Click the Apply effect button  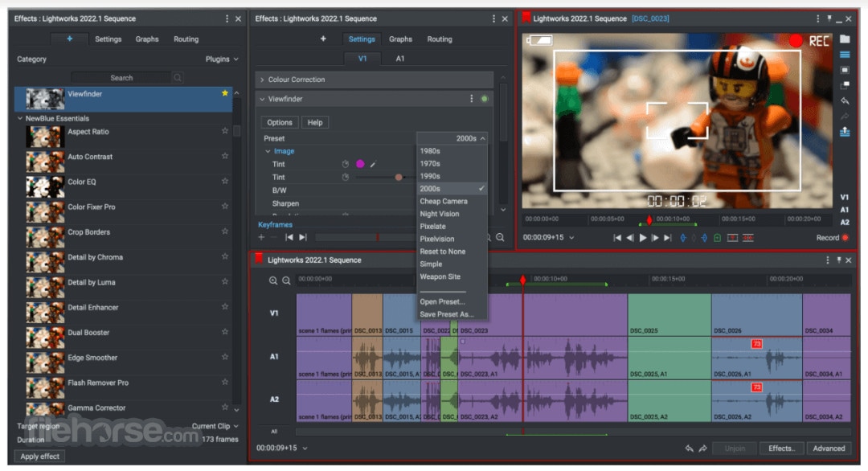[x=40, y=456]
